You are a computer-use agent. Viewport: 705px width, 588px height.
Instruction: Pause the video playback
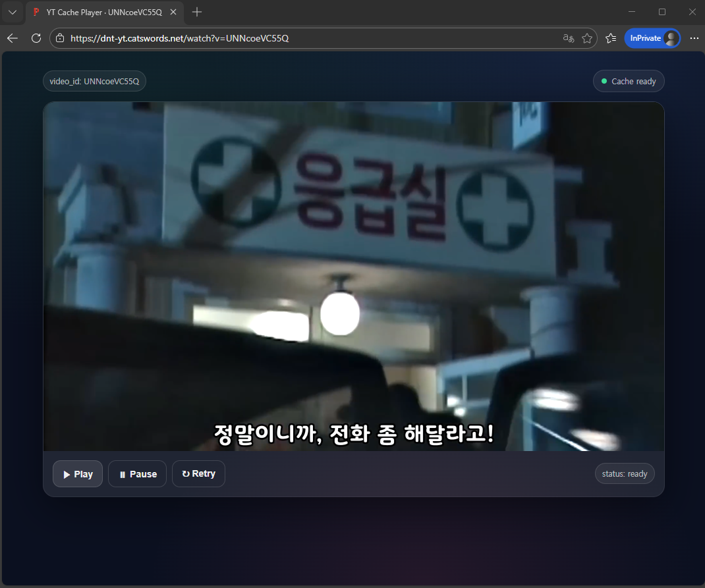click(x=137, y=474)
